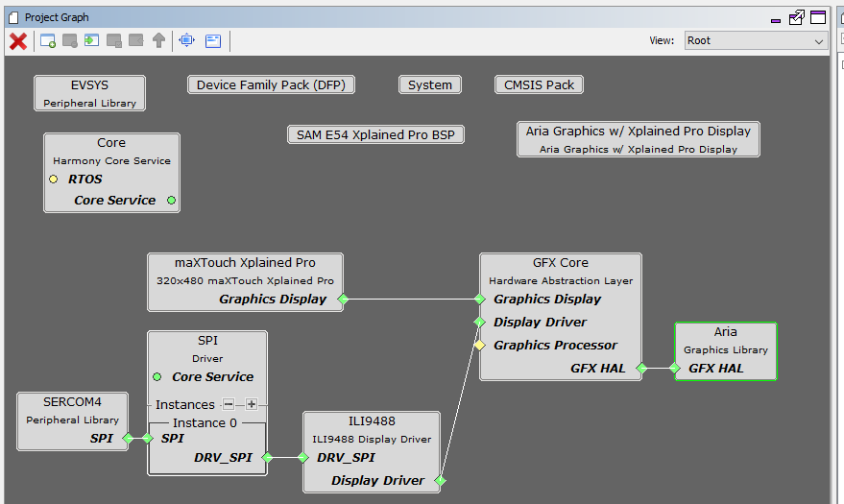The width and height of the screenshot is (844, 504).
Task: Click the grayed group icon with left arrow
Action: (136, 40)
